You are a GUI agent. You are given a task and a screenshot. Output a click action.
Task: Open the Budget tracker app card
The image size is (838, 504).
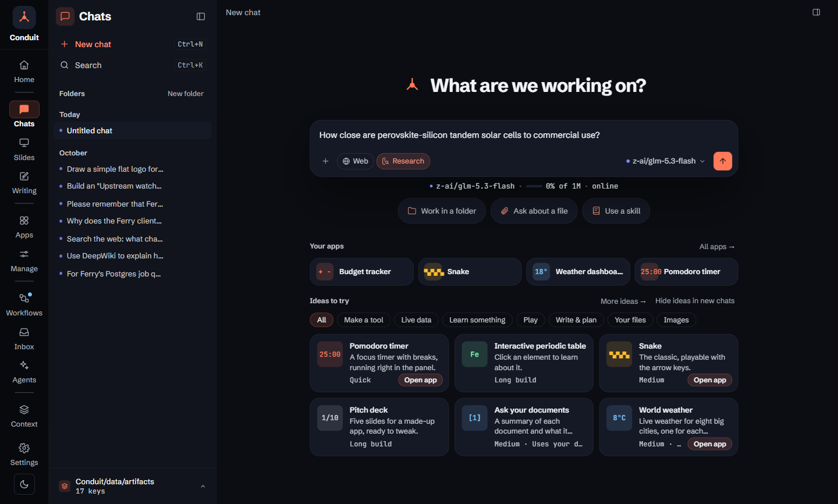[361, 272]
